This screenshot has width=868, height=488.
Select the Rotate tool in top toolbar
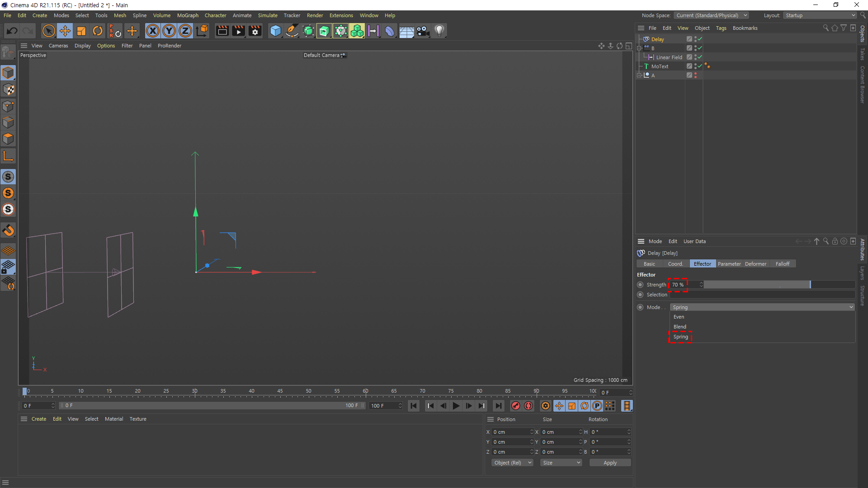98,31
